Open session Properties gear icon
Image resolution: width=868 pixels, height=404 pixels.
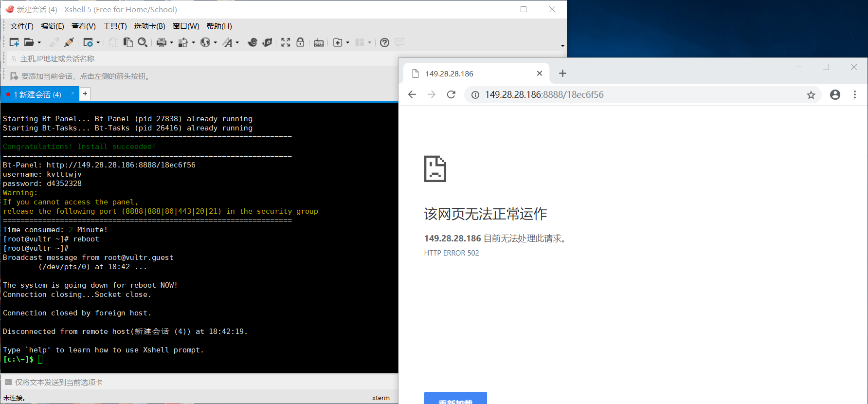pos(88,42)
